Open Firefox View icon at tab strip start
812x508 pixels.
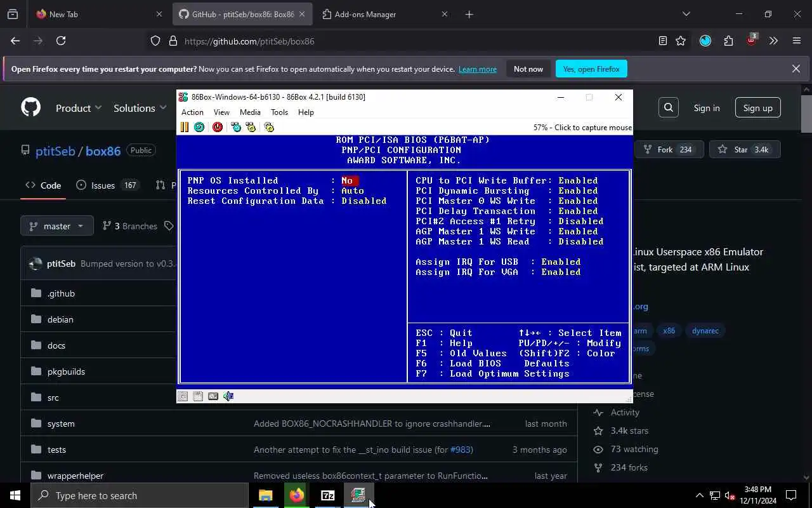pos(13,14)
